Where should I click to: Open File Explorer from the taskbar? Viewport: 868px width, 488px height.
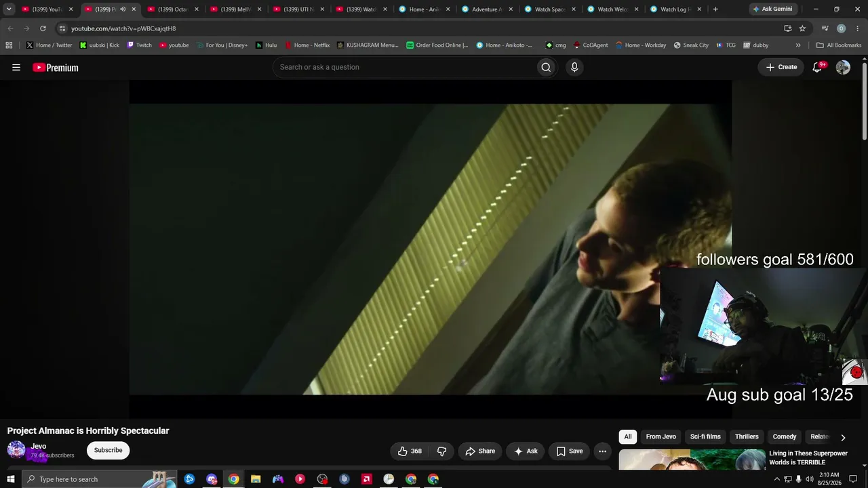coord(256,479)
